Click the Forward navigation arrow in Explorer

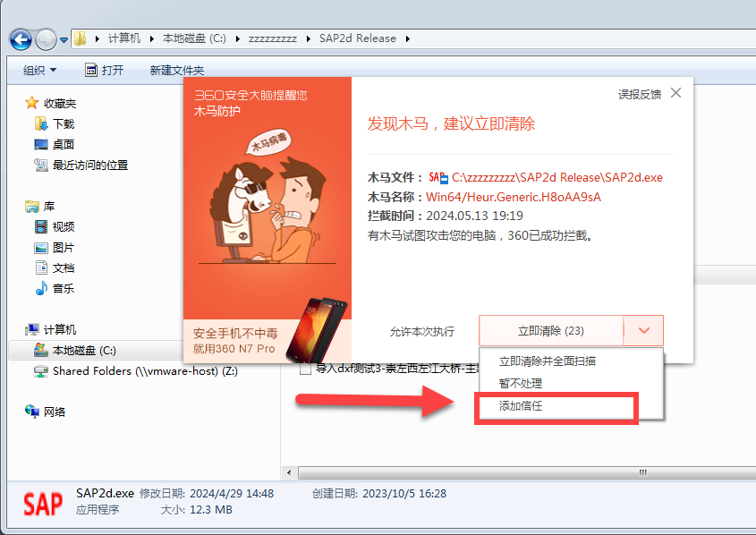(47, 39)
